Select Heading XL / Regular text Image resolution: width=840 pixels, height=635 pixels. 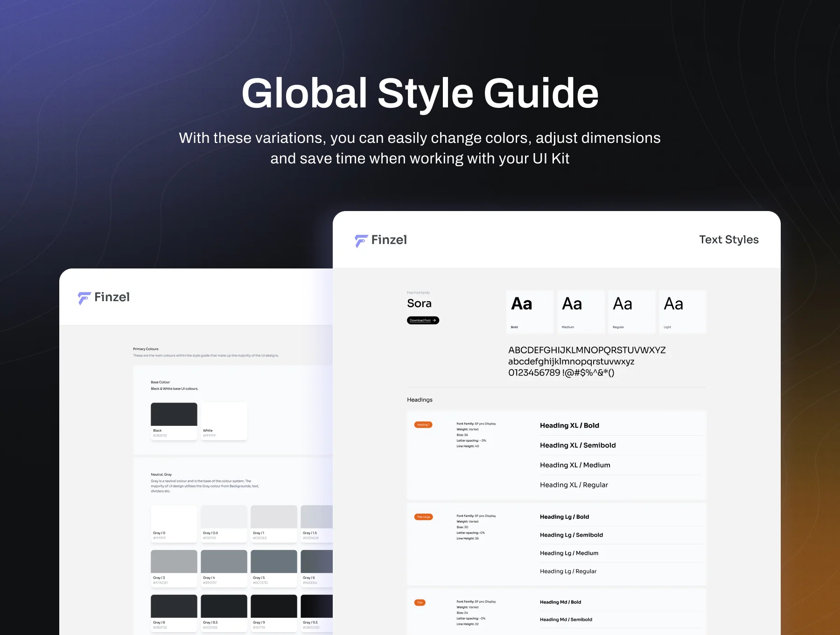click(574, 485)
